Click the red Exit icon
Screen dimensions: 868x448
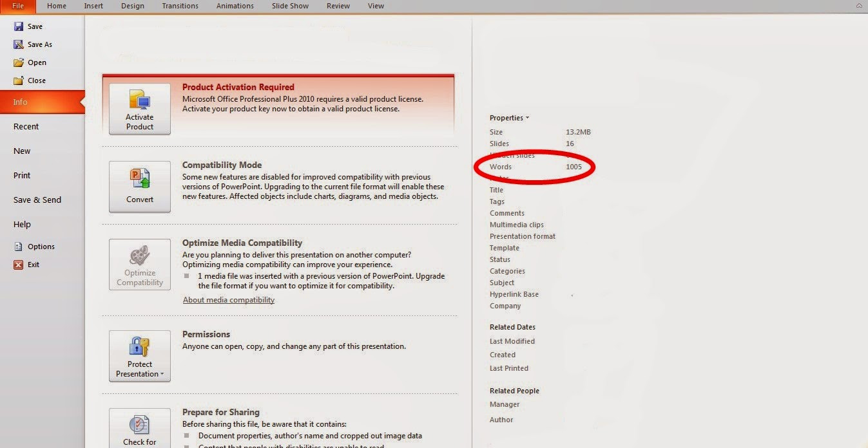tap(19, 265)
